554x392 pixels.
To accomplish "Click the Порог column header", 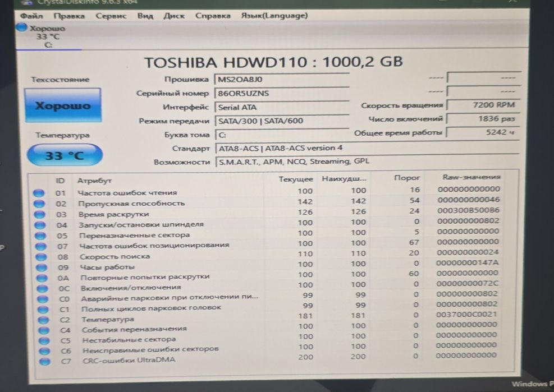I will coord(407,178).
